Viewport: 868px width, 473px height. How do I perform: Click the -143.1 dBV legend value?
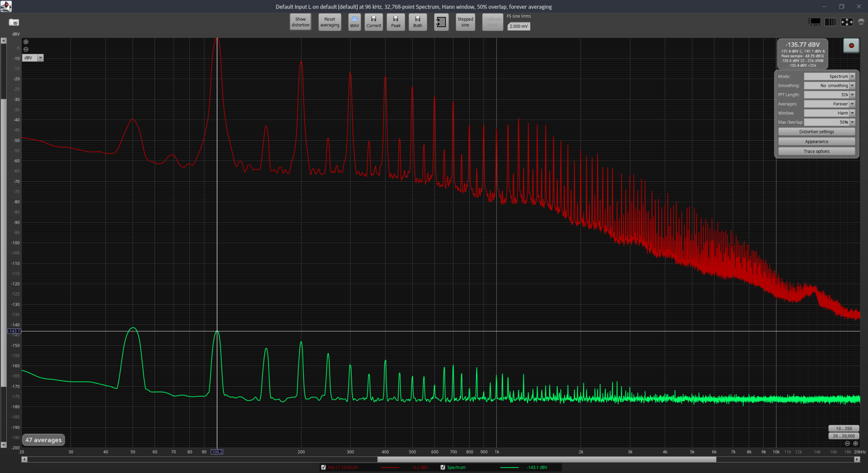537,467
